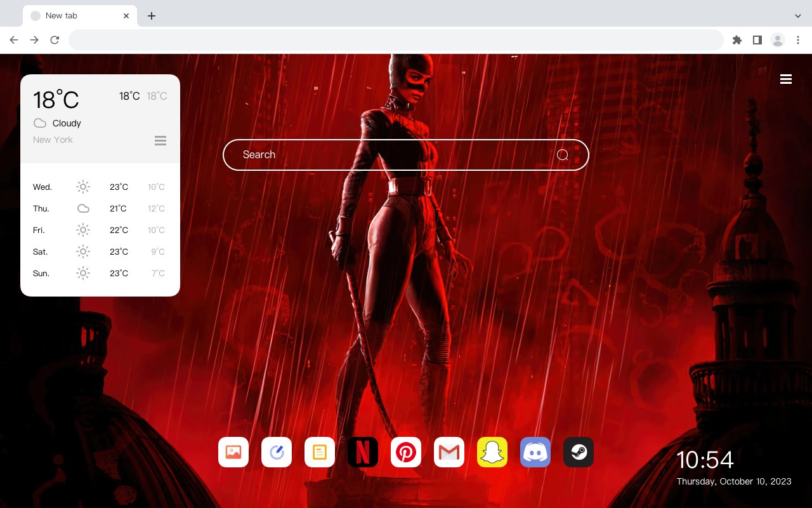Click the Cloudy condition label
The height and width of the screenshot is (508, 812).
click(67, 123)
